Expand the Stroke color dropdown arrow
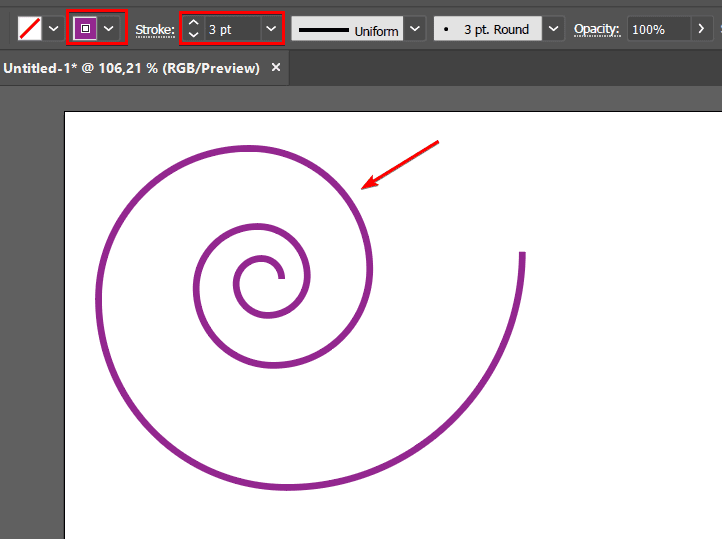 pos(110,29)
